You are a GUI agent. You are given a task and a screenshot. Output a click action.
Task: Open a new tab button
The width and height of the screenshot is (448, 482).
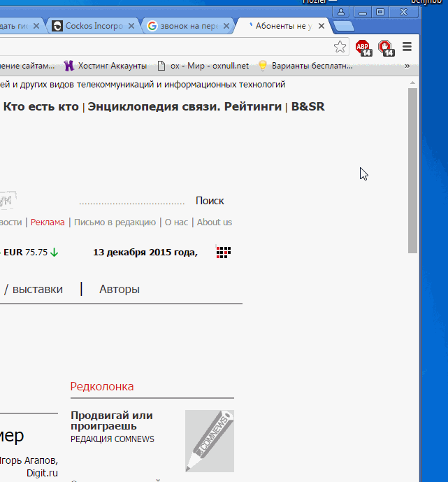coord(343,26)
